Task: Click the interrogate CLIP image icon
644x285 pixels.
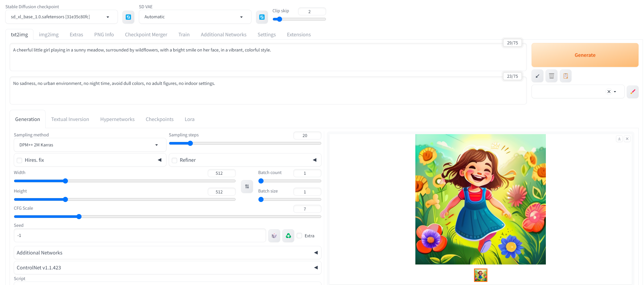Action: 566,76
